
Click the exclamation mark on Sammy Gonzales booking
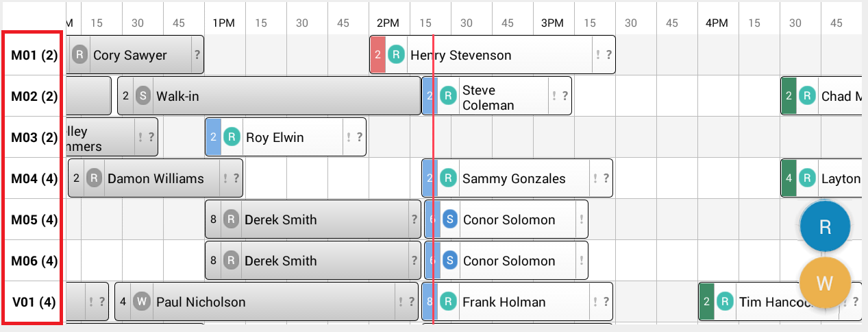click(x=595, y=178)
